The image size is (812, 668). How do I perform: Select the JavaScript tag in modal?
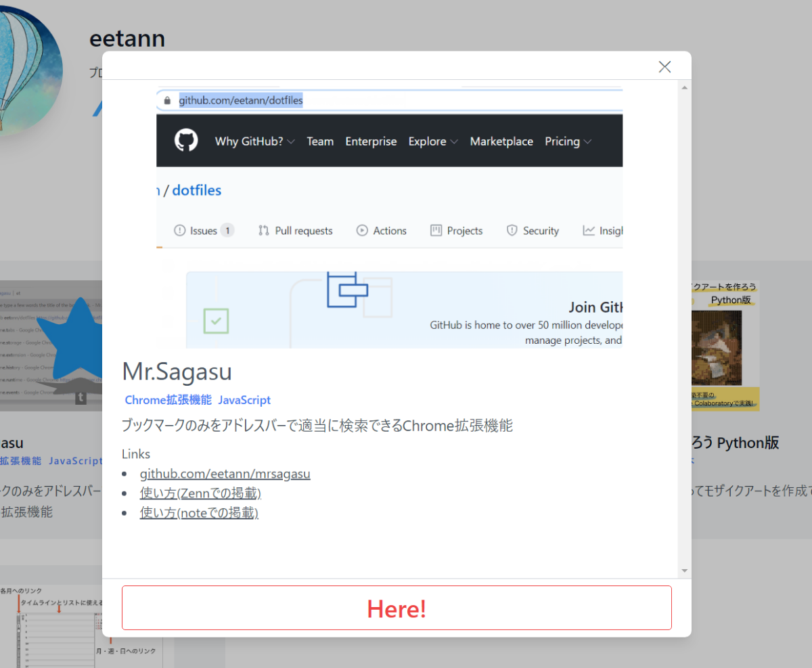click(x=244, y=400)
